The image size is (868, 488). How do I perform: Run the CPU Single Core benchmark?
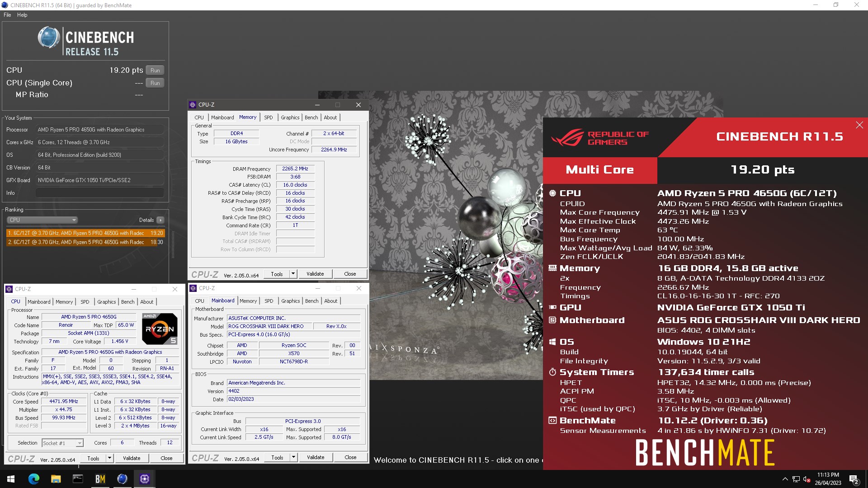click(155, 83)
